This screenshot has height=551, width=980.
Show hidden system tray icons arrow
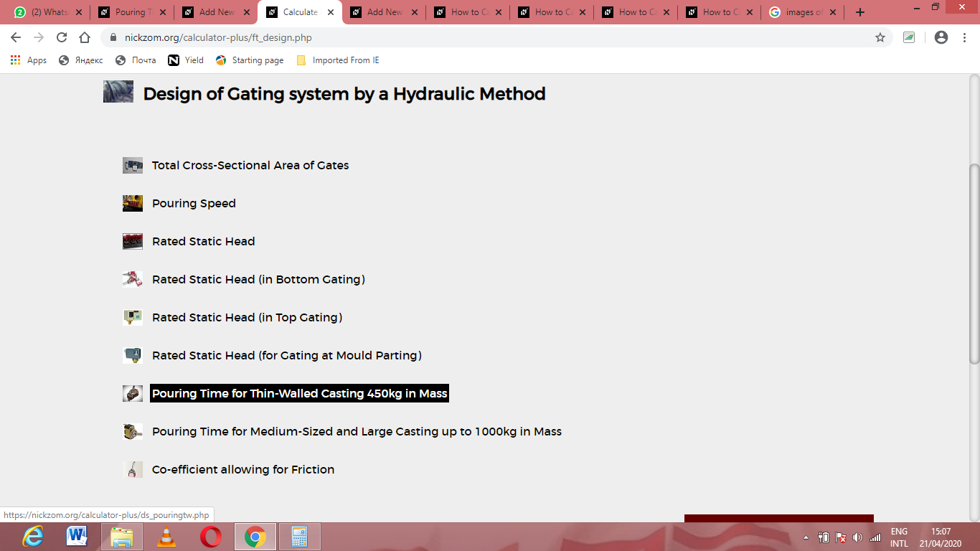coord(806,537)
